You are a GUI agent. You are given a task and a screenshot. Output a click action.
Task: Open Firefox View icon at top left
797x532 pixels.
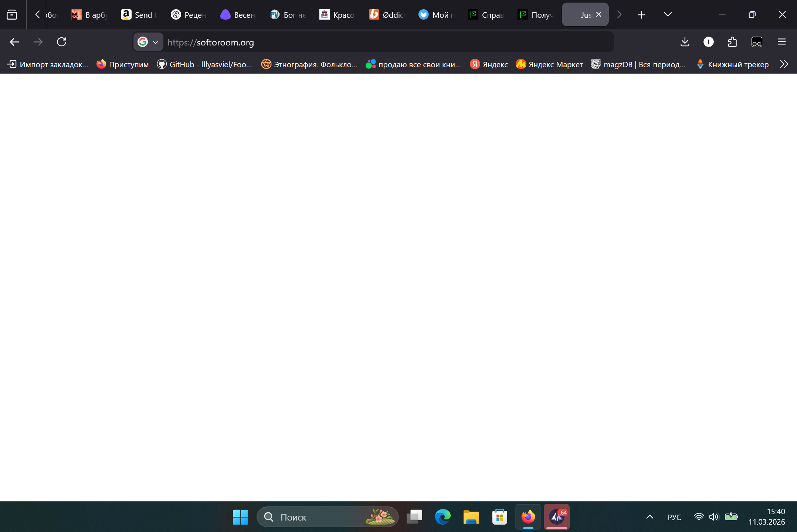12,14
